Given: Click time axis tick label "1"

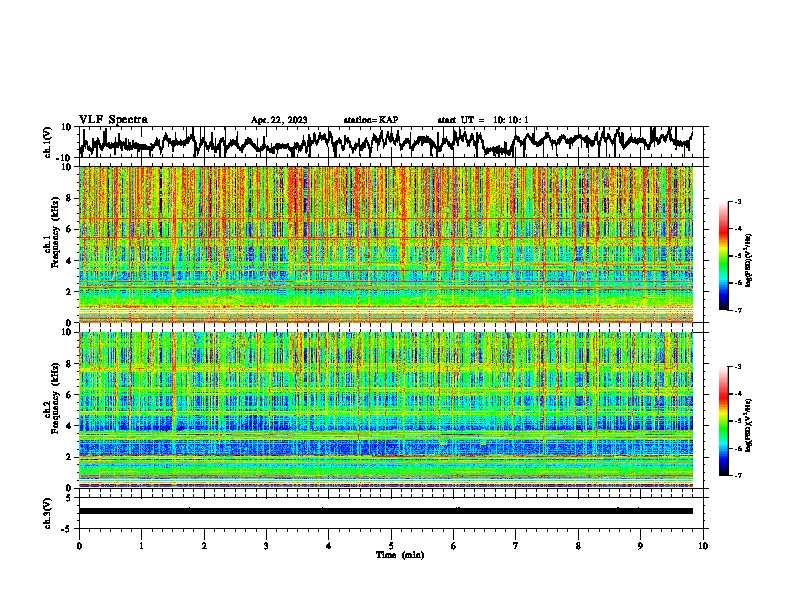Looking at the screenshot, I should 141,546.
